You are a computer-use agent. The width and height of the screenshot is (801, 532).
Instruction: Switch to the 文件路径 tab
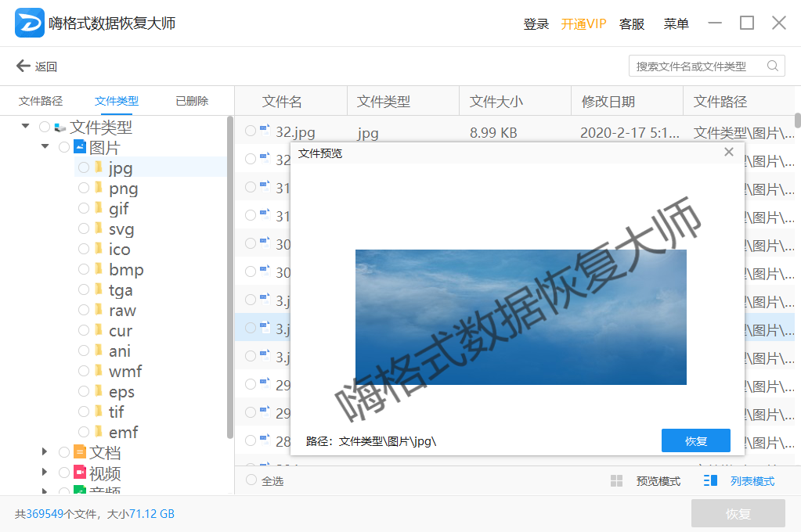point(41,101)
